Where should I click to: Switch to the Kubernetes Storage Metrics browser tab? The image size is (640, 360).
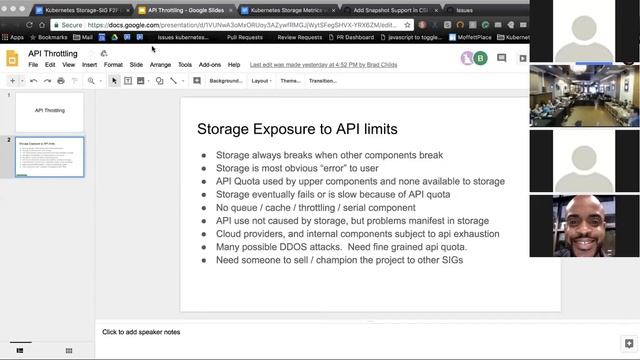coord(287,10)
